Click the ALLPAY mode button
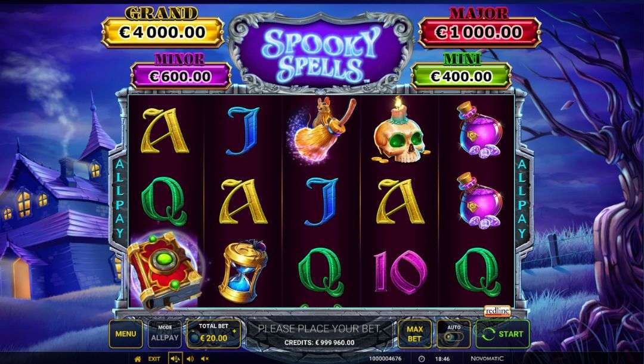644x364 pixels. point(165,334)
